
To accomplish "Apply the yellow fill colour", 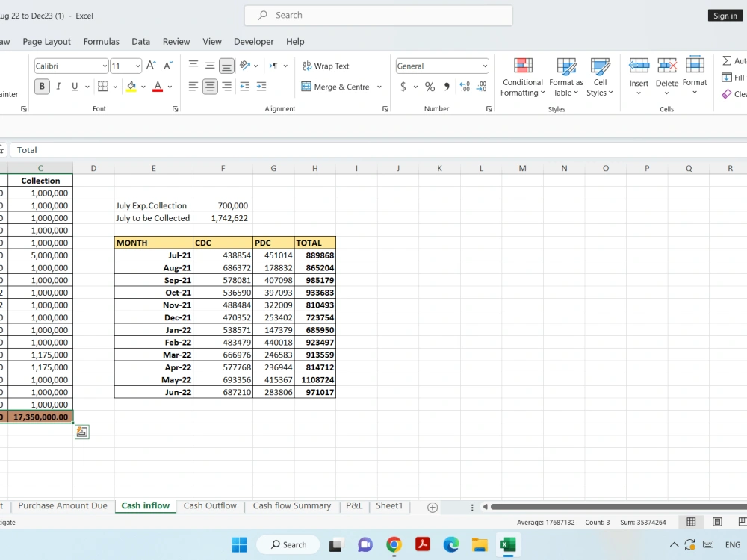I will pyautogui.click(x=131, y=86).
